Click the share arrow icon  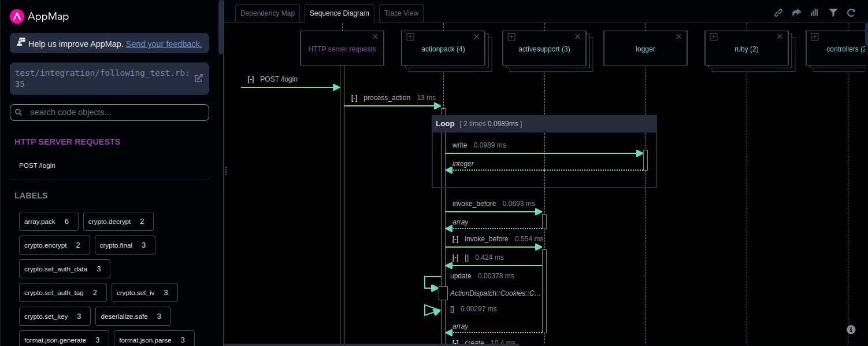[x=796, y=13]
